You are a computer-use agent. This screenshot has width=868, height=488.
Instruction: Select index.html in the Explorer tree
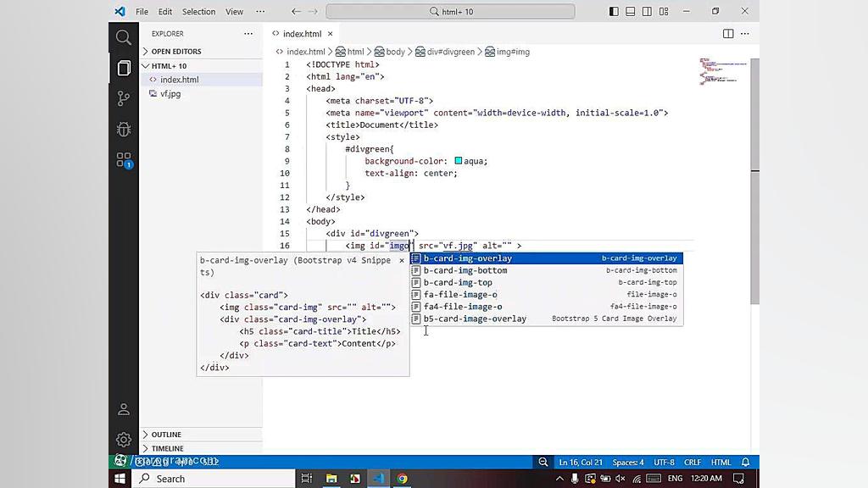tap(201, 80)
